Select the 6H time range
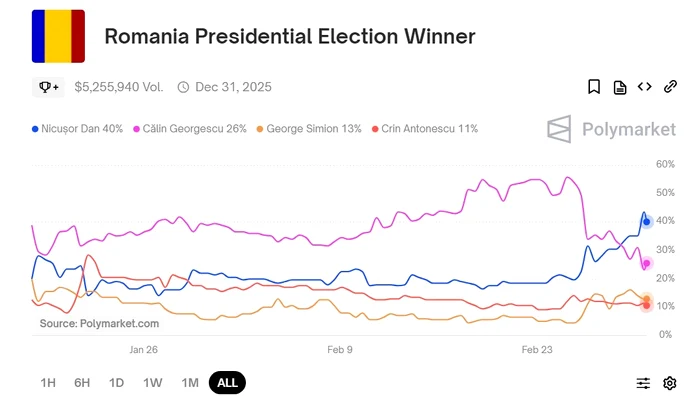The width and height of the screenshot is (700, 396). point(82,383)
